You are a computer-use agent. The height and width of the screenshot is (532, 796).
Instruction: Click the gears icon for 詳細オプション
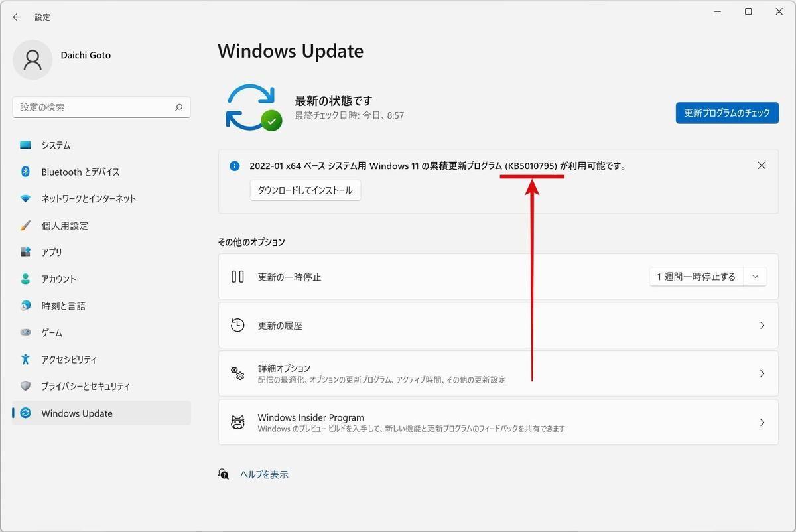pyautogui.click(x=237, y=373)
